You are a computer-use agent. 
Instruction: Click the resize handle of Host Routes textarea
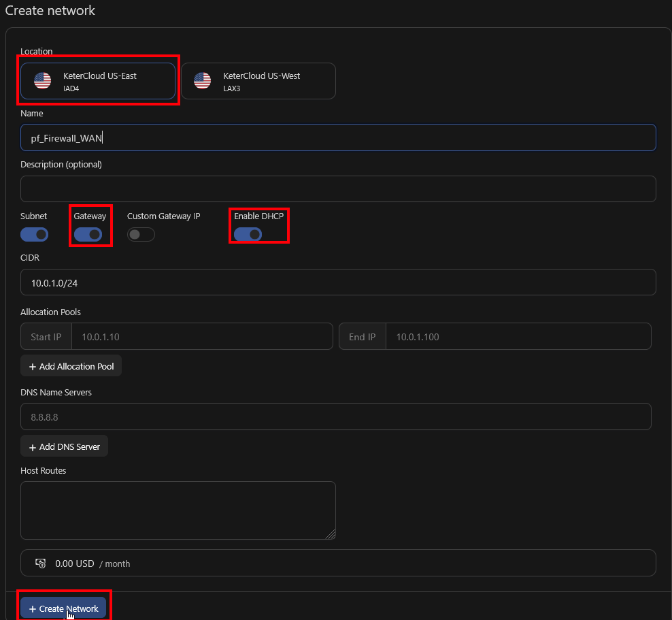click(x=332, y=536)
